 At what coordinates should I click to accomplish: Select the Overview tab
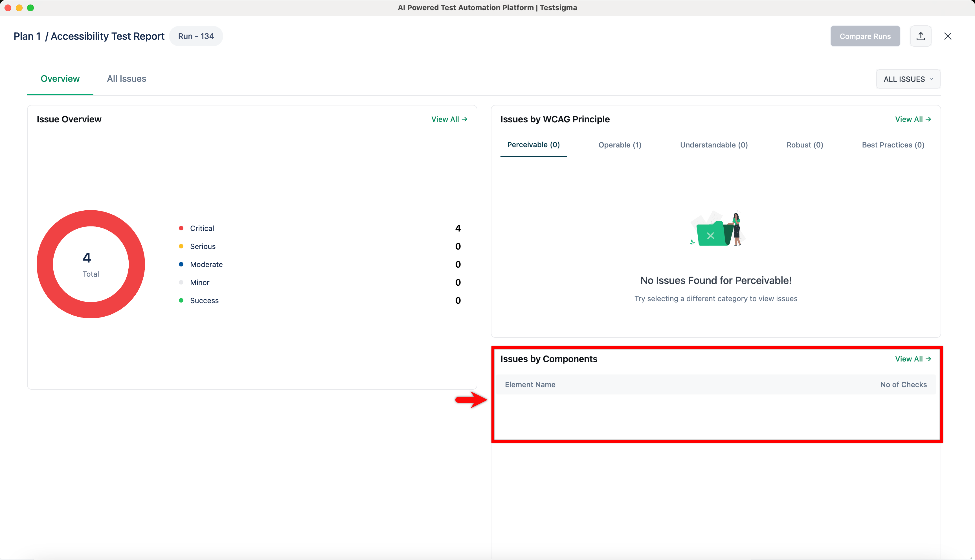click(x=60, y=79)
